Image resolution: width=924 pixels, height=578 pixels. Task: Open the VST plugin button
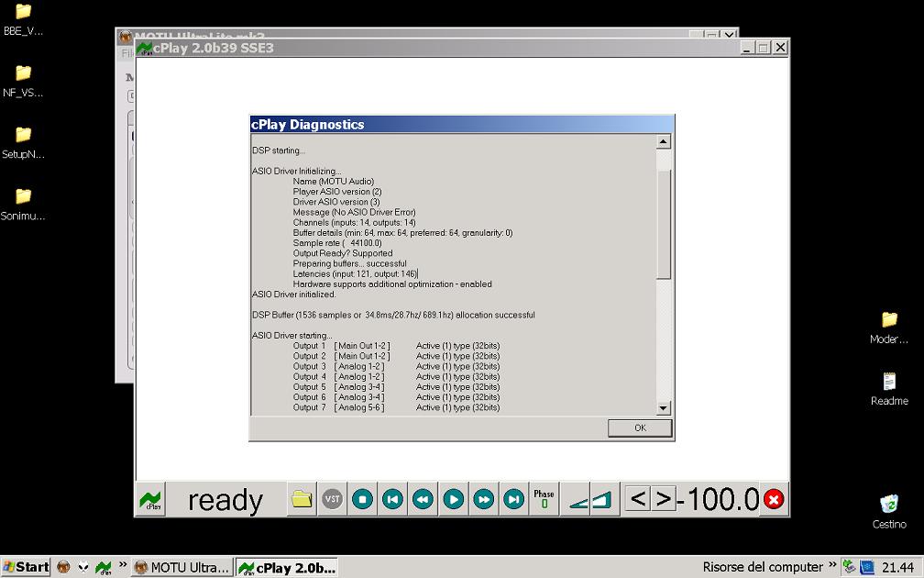pyautogui.click(x=333, y=499)
